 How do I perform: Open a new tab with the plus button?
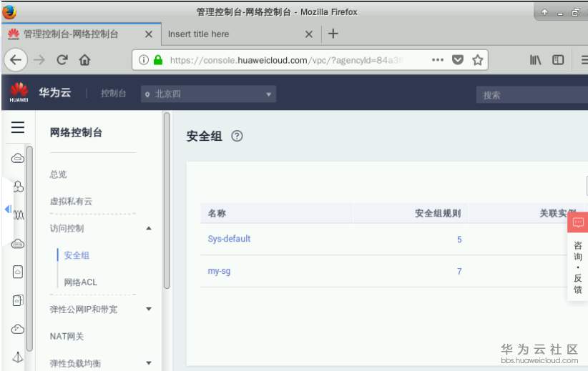(333, 34)
